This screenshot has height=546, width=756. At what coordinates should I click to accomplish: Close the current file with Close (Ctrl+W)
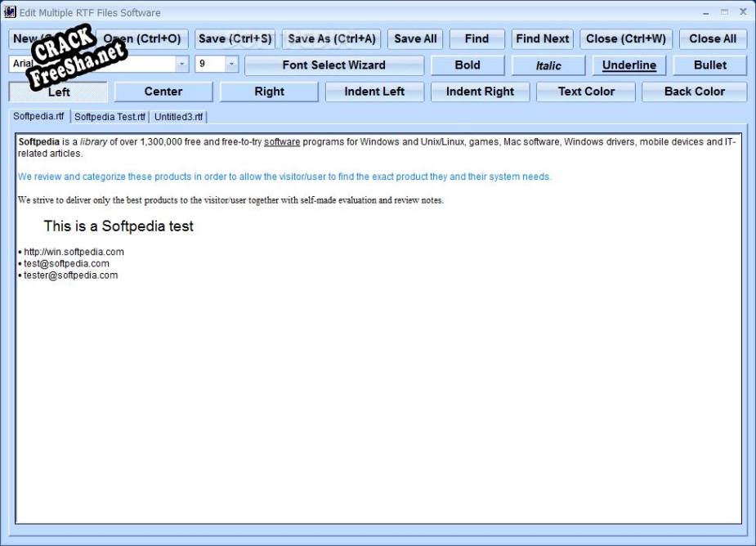coord(626,38)
